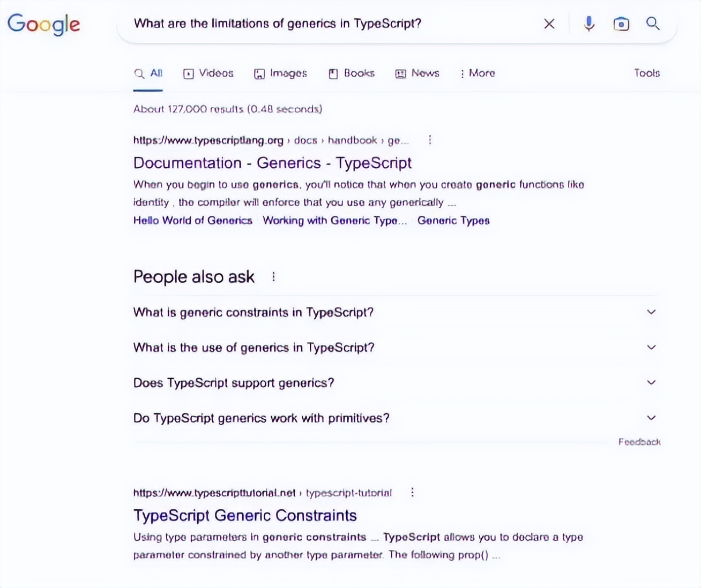Clear the search box text
Screen dimensions: 701x588
pos(549,24)
